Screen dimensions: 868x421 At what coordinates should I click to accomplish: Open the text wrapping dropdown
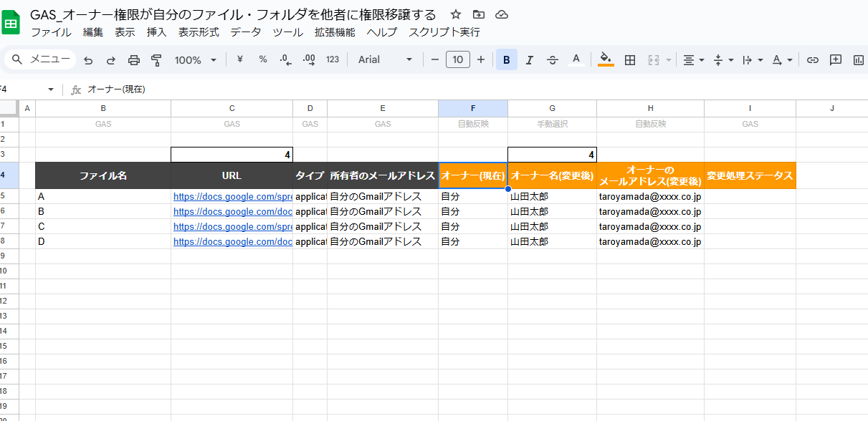[x=753, y=60]
